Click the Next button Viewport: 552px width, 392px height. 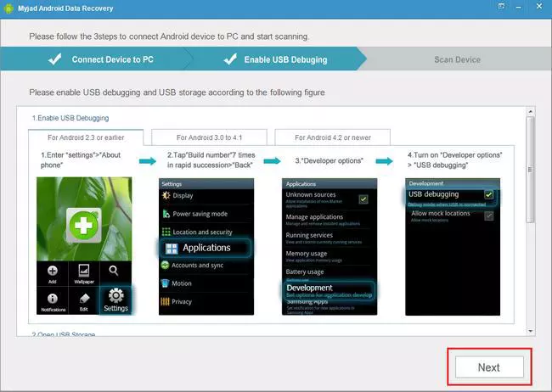[489, 367]
